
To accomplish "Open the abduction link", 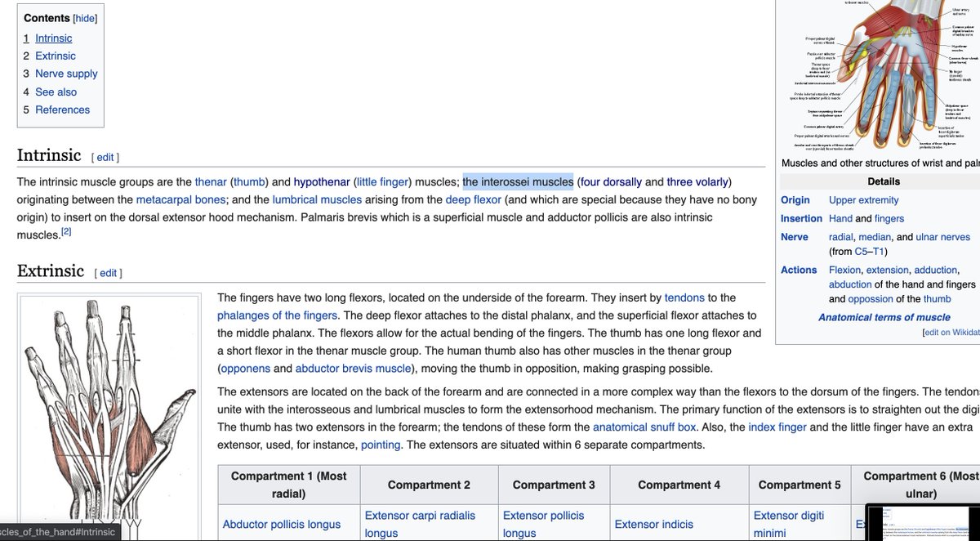I will (x=850, y=284).
